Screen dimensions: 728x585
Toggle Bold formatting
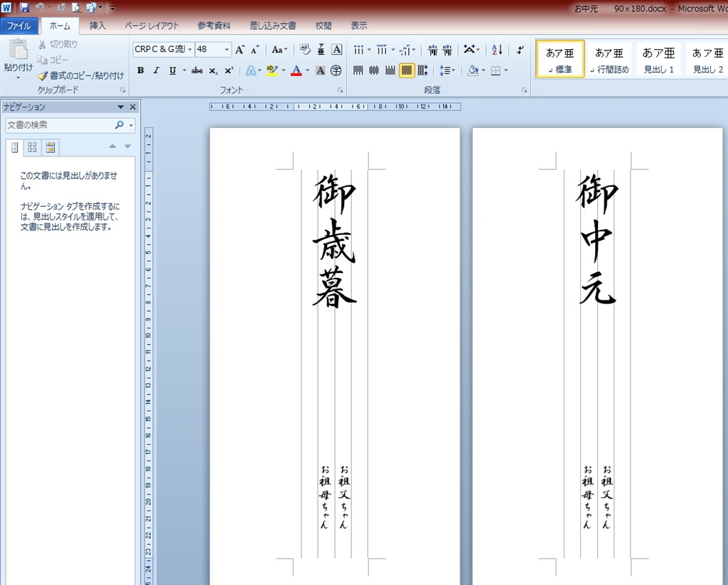[x=140, y=70]
